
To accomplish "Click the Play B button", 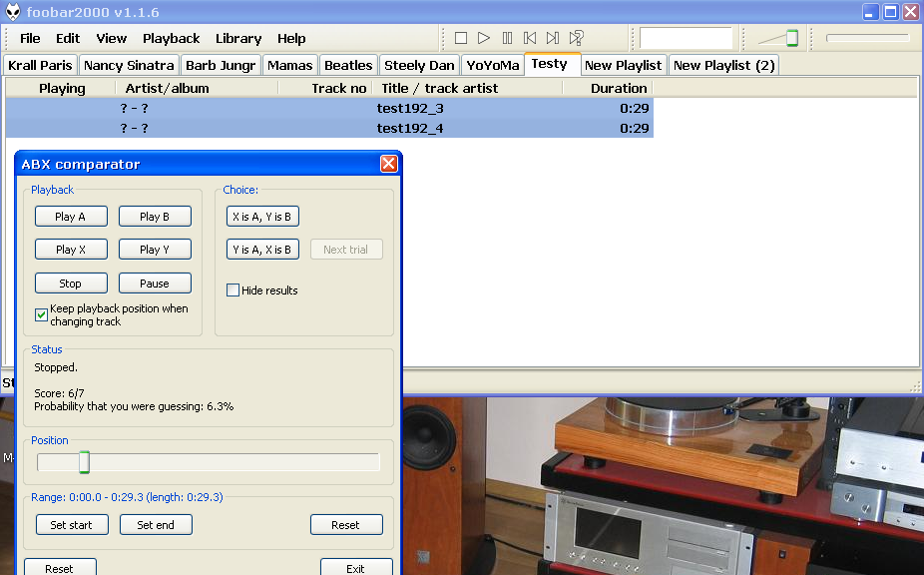I will click(155, 217).
